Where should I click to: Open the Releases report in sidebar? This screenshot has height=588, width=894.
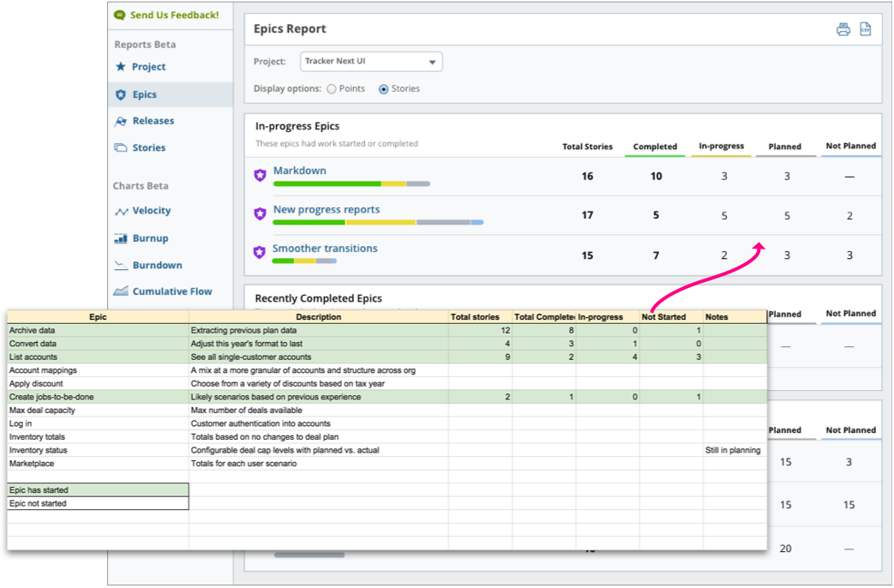coord(153,122)
